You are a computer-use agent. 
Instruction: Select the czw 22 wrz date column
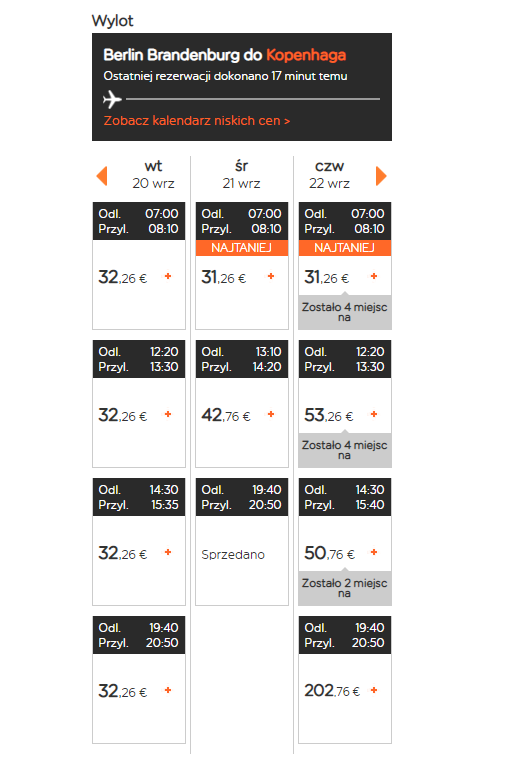coord(329,175)
